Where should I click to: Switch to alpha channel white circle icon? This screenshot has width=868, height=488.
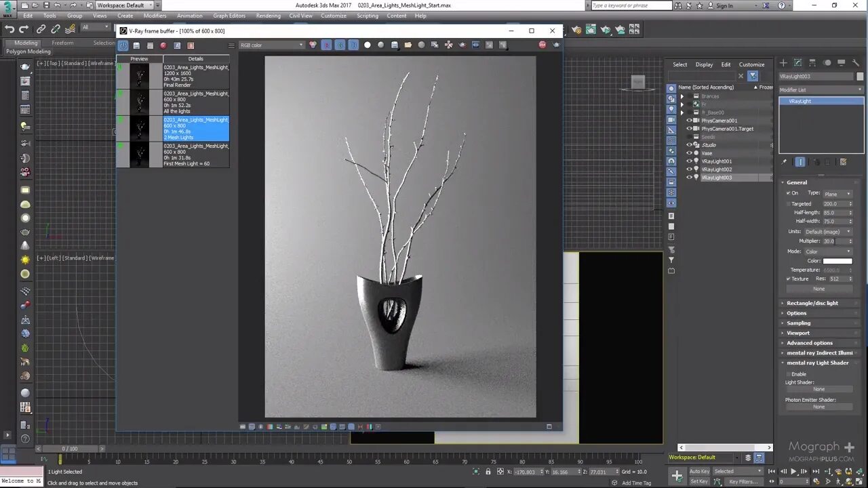click(x=368, y=45)
